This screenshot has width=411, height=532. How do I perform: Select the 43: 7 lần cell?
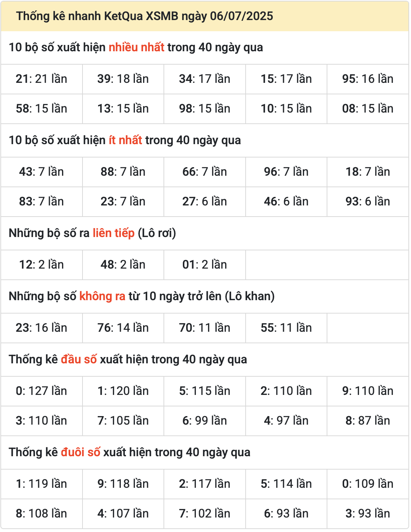tap(42, 172)
